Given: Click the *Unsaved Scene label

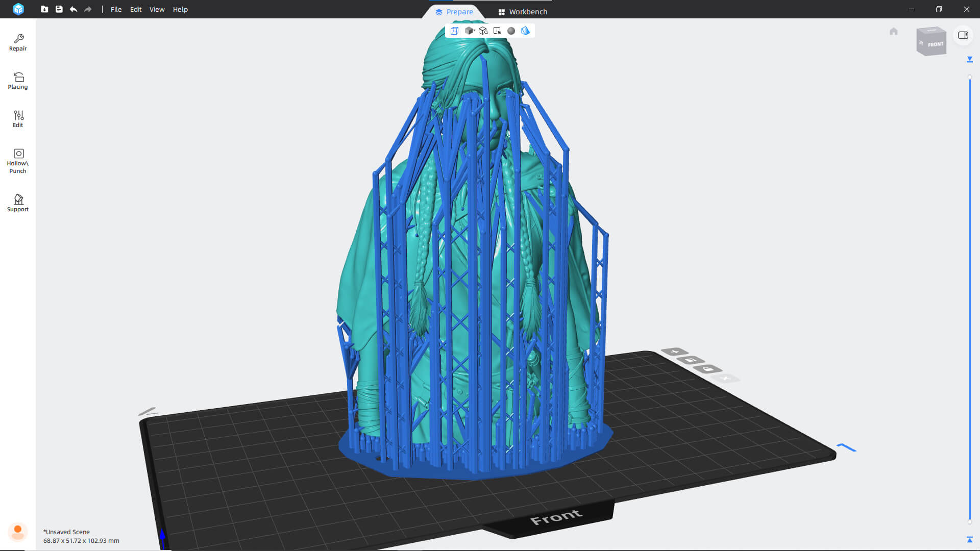Looking at the screenshot, I should pos(66,532).
